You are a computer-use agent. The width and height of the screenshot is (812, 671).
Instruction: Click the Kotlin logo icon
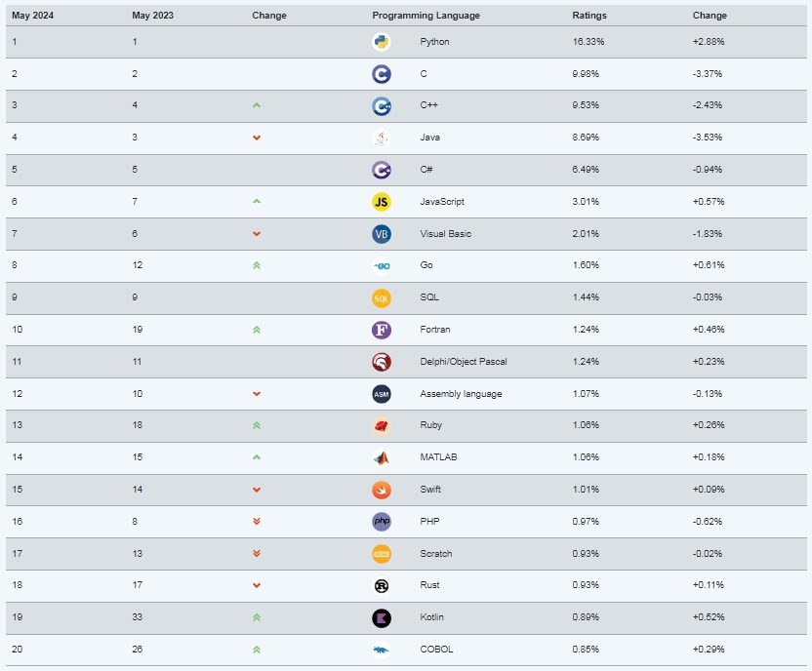click(382, 617)
